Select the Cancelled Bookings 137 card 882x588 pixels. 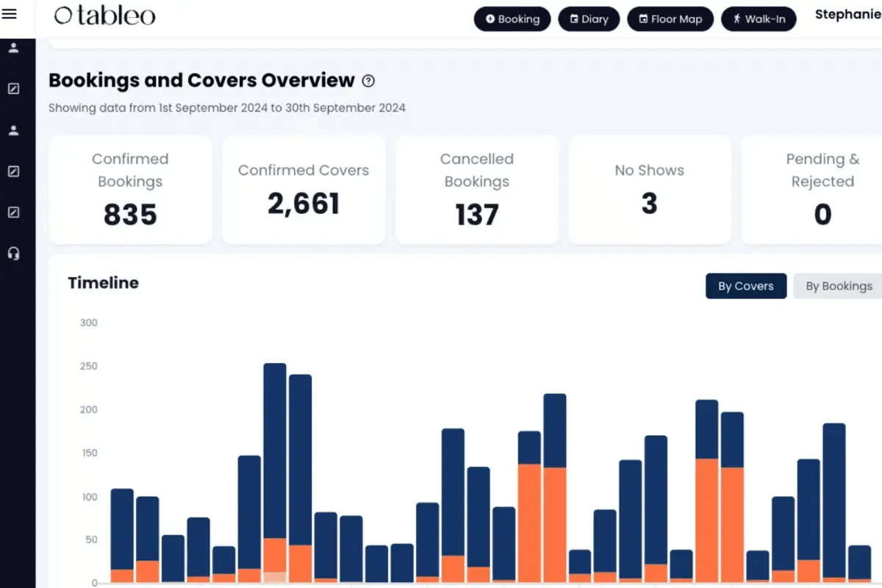477,190
